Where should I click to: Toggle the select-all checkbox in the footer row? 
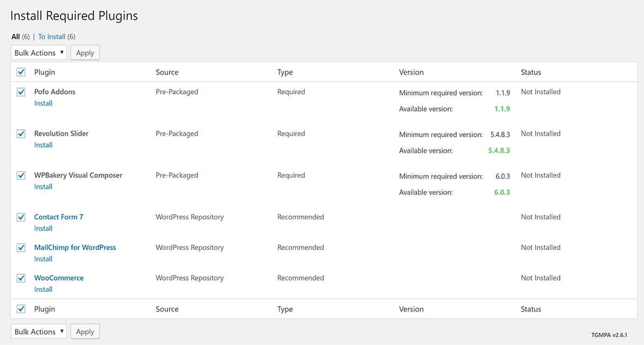pyautogui.click(x=21, y=309)
